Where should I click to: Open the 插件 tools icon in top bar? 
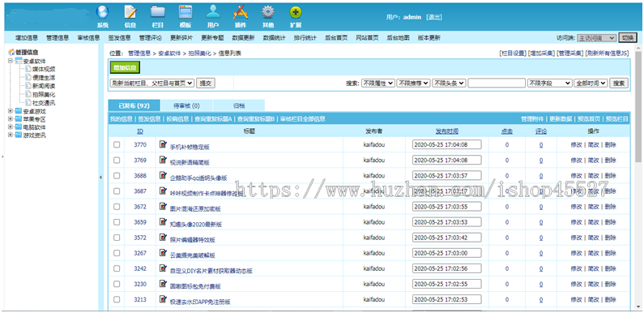click(241, 13)
